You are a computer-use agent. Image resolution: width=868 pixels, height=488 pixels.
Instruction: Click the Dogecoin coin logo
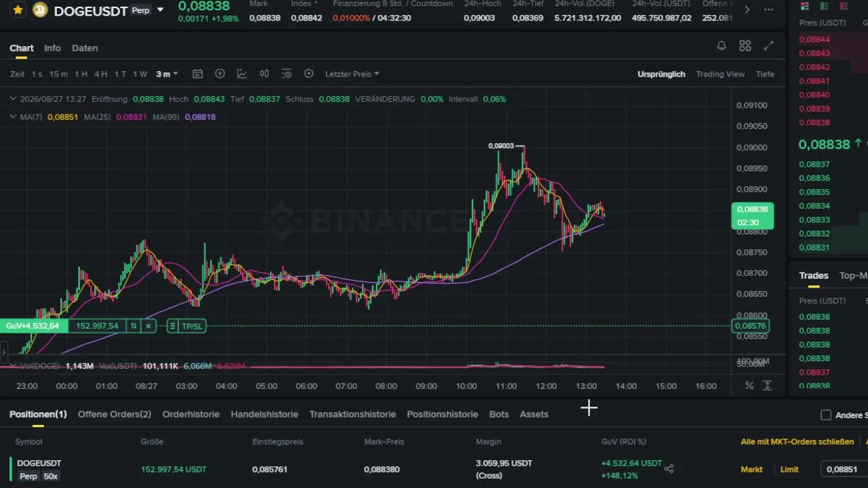40,10
